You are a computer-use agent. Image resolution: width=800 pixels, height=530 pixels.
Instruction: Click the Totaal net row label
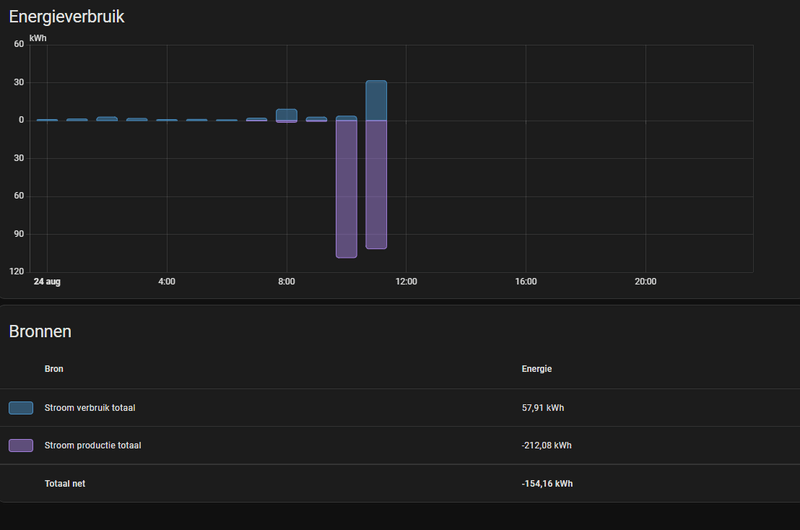click(x=65, y=484)
